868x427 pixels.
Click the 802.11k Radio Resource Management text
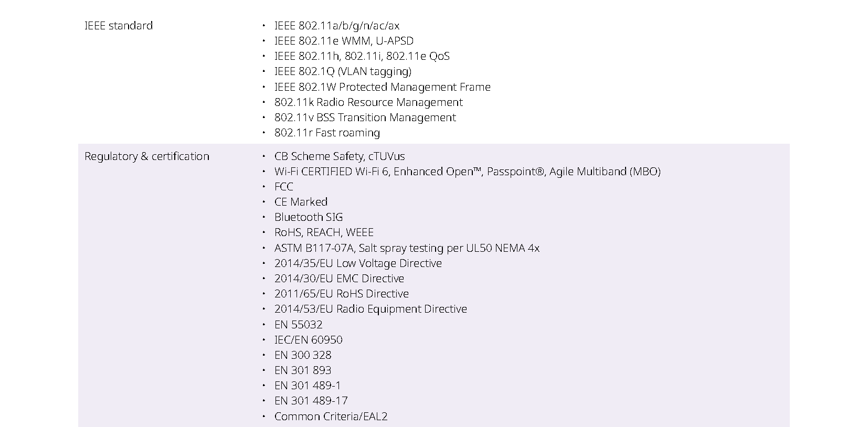coord(368,102)
